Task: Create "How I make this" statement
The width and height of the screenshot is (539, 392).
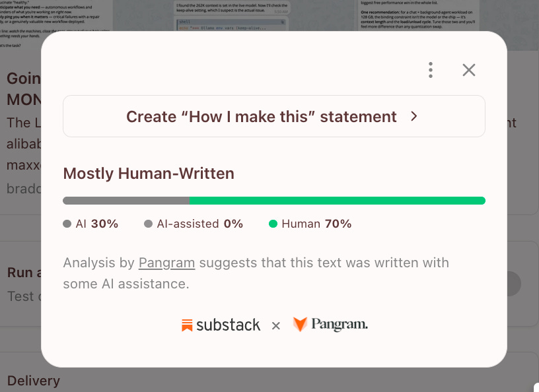Action: [274, 116]
